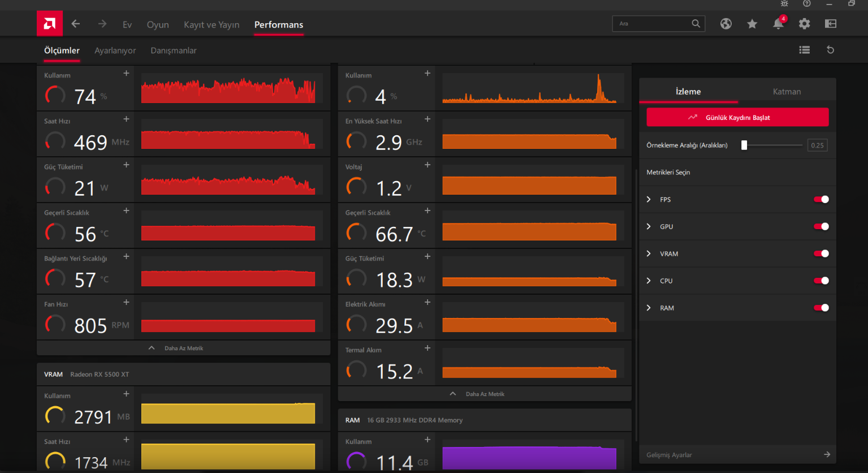The image size is (868, 473).
Task: Add Fan Hızı metric plus icon
Action: (x=126, y=303)
